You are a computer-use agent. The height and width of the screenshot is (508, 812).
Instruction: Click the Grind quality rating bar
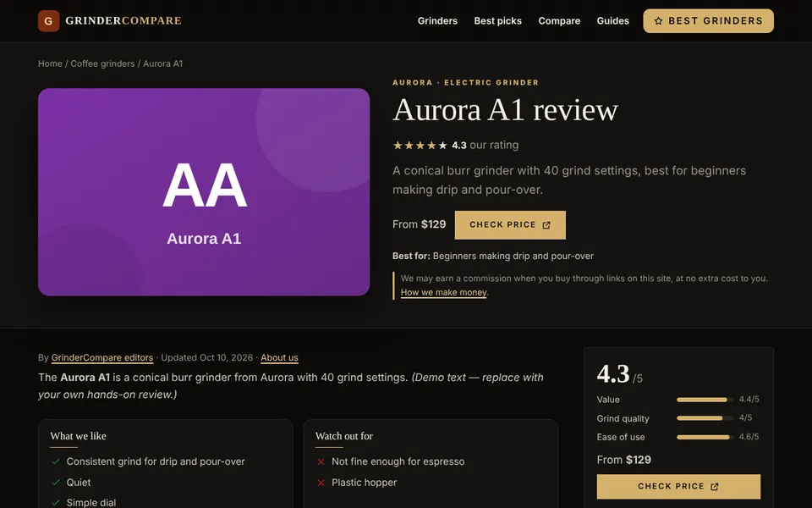tap(705, 417)
